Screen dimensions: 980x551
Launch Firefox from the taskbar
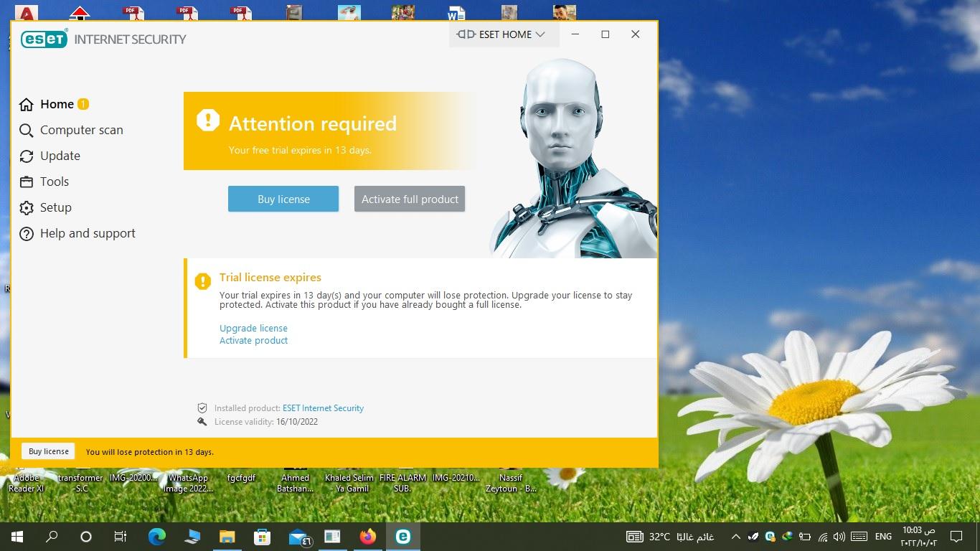[368, 537]
